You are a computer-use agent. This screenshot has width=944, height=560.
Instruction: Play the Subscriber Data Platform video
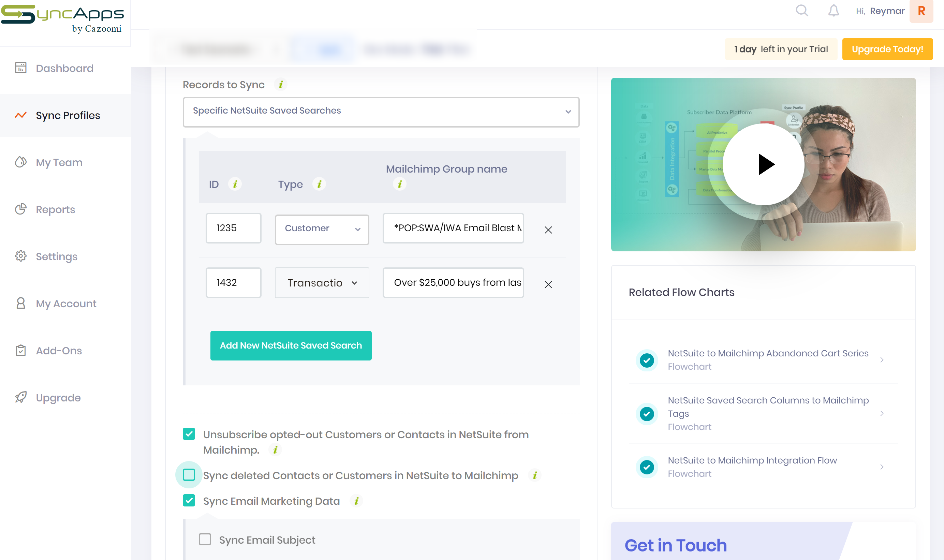click(763, 164)
